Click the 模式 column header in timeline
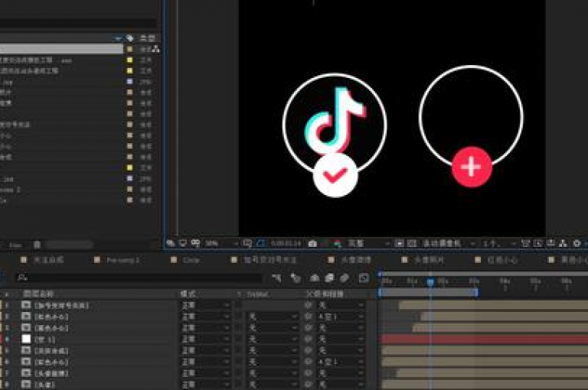 tap(188, 294)
